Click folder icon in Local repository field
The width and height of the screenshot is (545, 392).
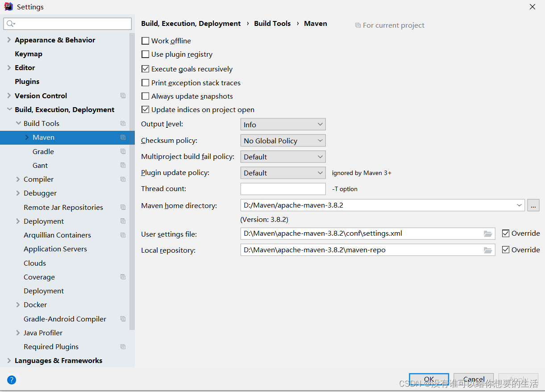488,250
